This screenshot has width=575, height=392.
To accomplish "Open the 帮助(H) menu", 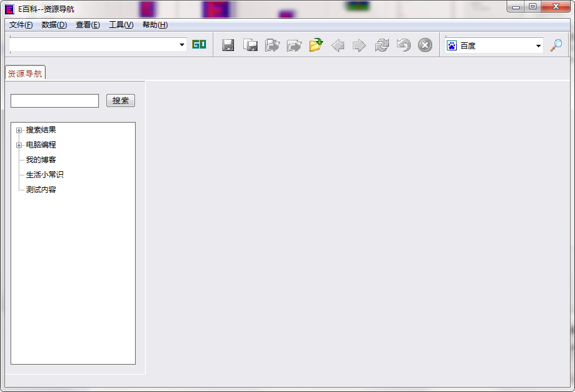I will (155, 24).
